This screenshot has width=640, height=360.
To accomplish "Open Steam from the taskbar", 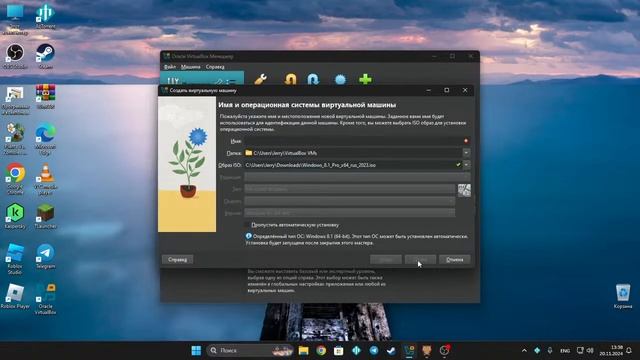I will coord(391,350).
